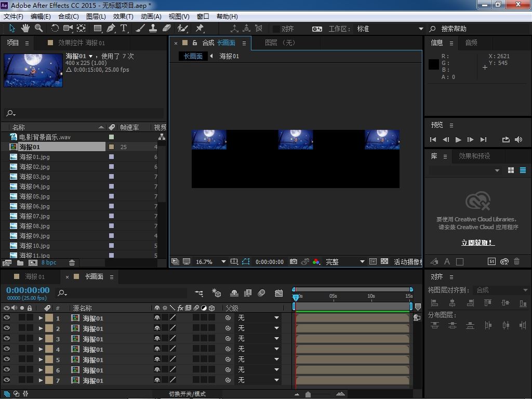Show Library items in grid view

[511, 170]
